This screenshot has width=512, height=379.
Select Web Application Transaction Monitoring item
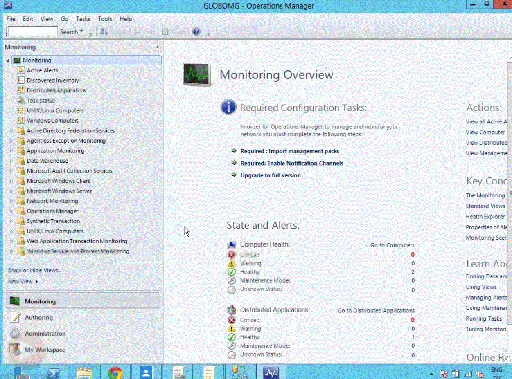click(77, 241)
